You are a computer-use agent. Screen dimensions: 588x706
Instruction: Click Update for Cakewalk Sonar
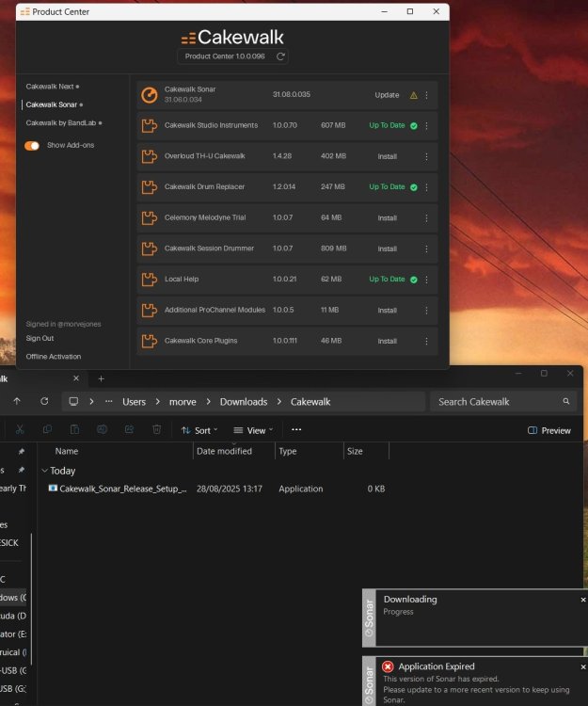(387, 95)
